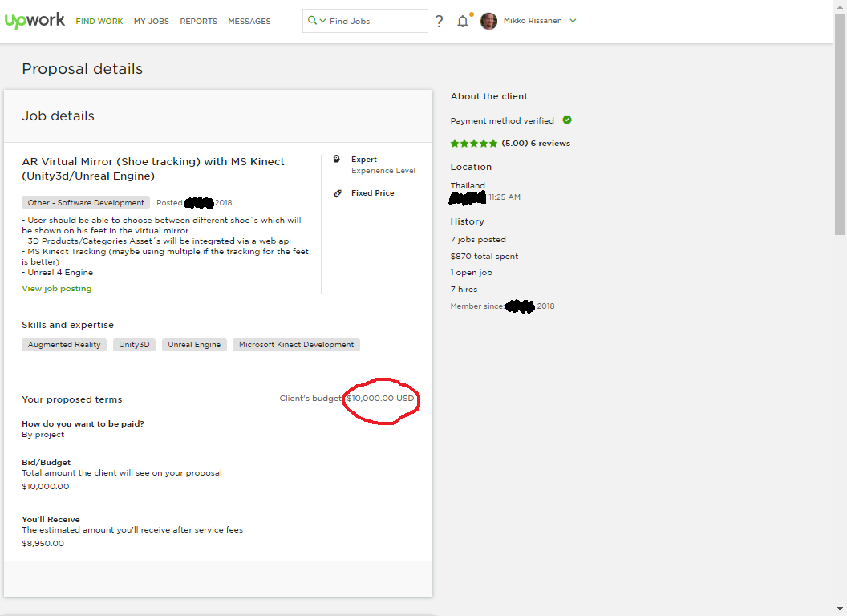Click the '1 open job' entry

coord(471,273)
